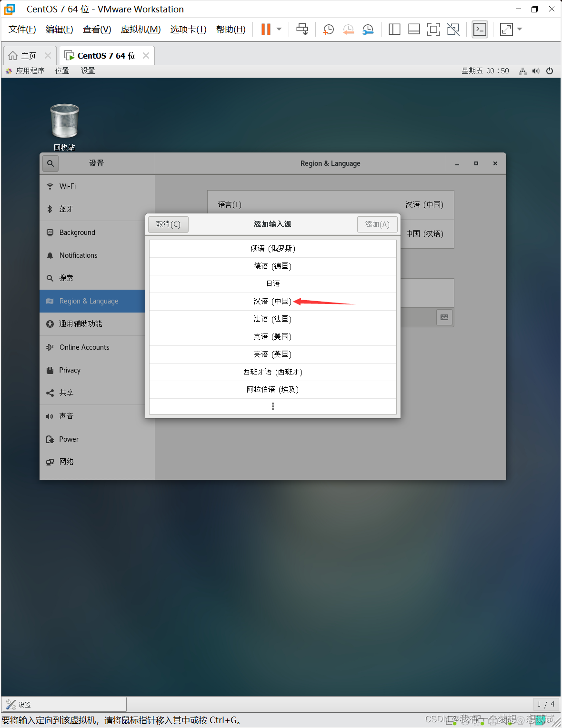Viewport: 562px width, 728px height.
Task: Open the 编辑(E) menu
Action: [x=60, y=30]
